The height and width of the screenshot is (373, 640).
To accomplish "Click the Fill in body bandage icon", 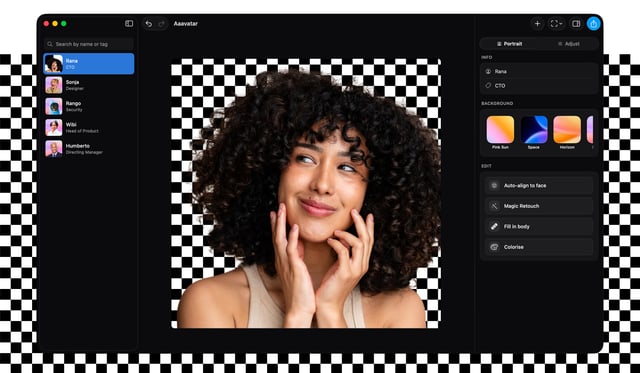I will 494,226.
